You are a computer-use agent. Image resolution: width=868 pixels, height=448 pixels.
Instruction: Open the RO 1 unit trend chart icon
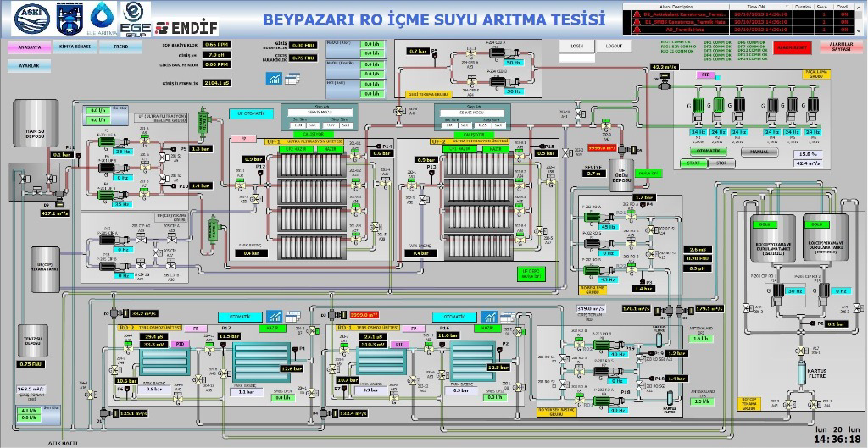(489, 317)
